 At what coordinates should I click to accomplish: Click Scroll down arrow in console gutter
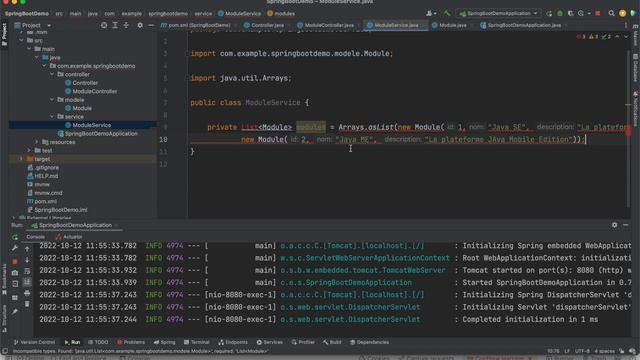[27, 260]
